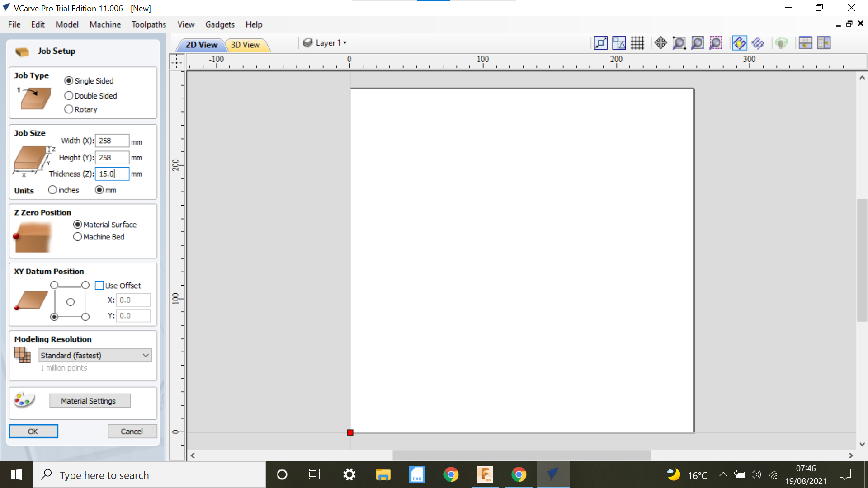Activate the interactive Zoom tool
868x488 pixels.
click(x=679, y=43)
